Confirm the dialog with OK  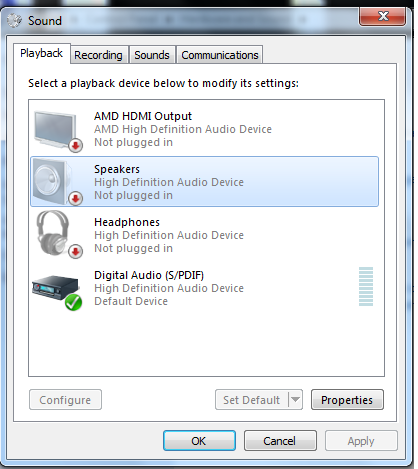pos(199,441)
